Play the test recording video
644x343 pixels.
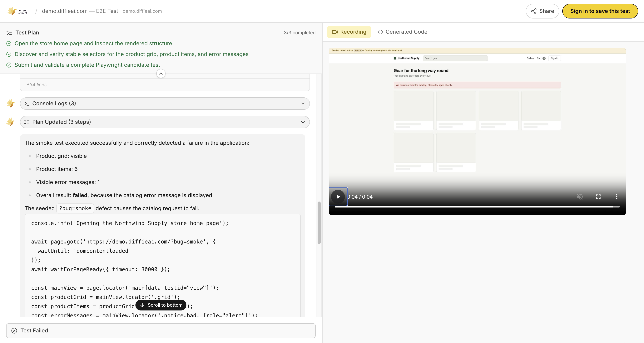338,197
